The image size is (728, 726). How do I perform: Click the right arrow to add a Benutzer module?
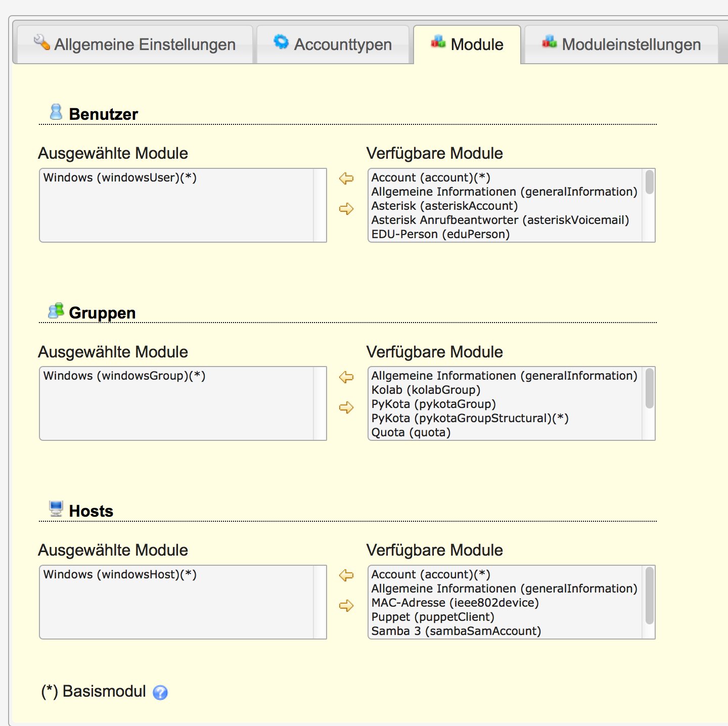[346, 210]
